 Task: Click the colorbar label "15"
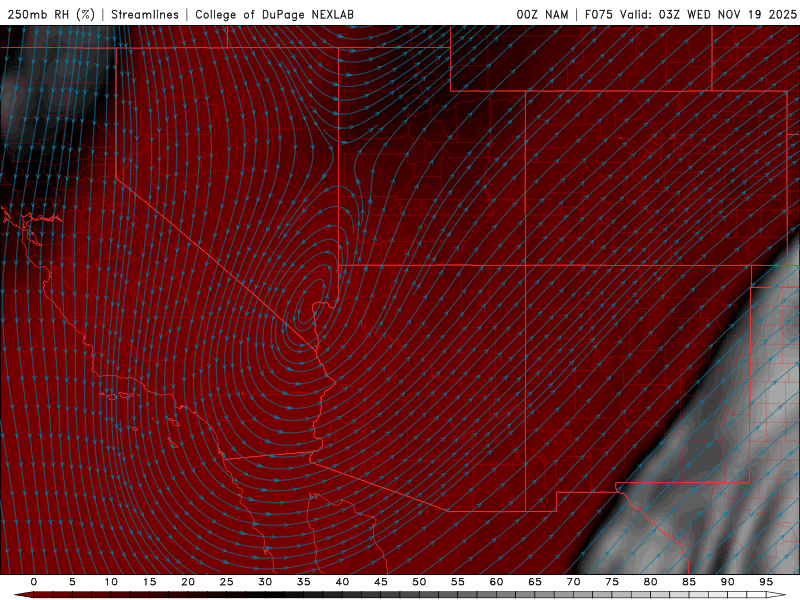coord(149,582)
